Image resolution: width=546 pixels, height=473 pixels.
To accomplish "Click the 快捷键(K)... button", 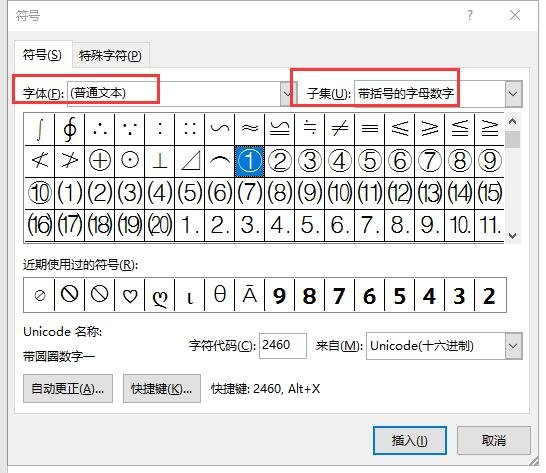I will [x=162, y=389].
